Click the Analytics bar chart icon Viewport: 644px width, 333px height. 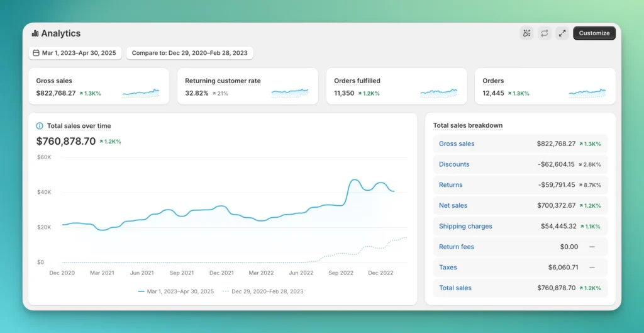35,33
